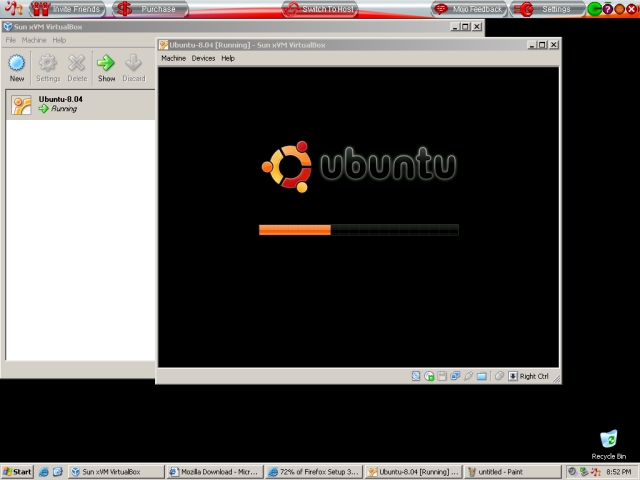This screenshot has width=640, height=480.
Task: Open the Machine menu in the Ubuntu VM window
Action: [173, 58]
